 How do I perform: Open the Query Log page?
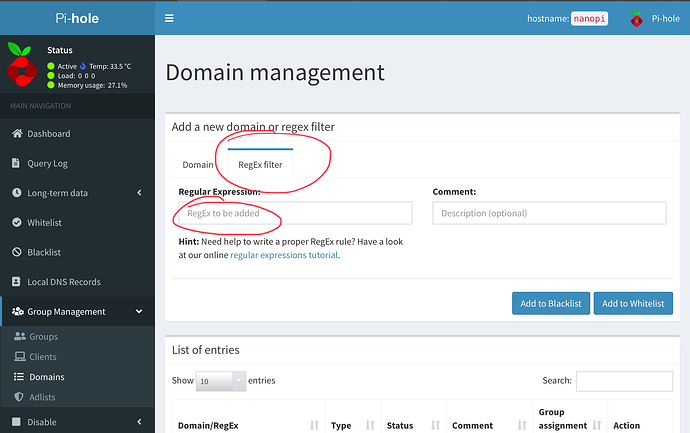pos(48,164)
